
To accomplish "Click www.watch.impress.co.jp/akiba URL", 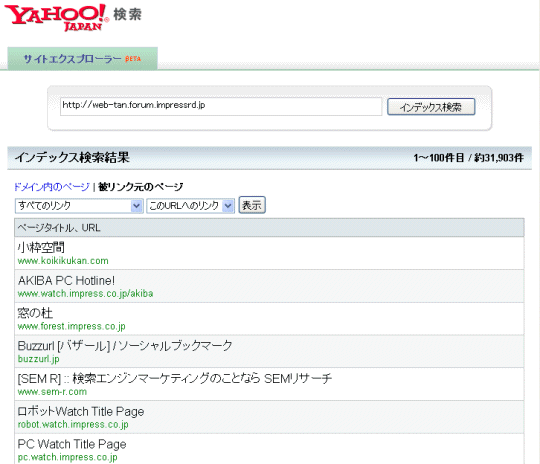I will coord(85,293).
